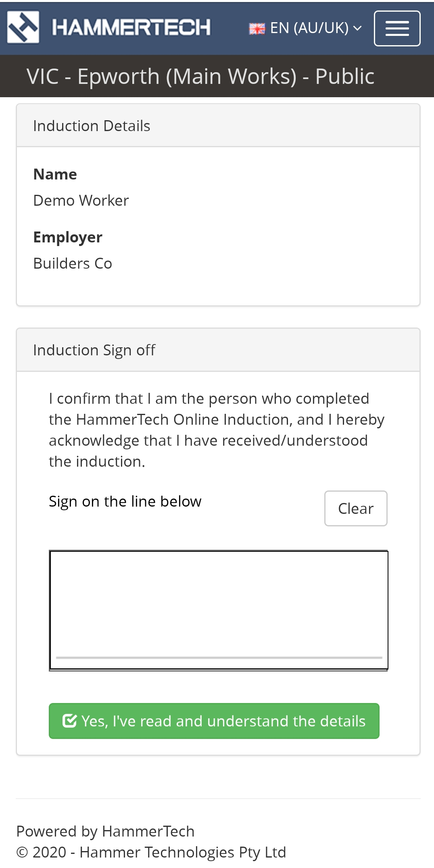Click the HAMMERTECH wordmark in the header

131,27
